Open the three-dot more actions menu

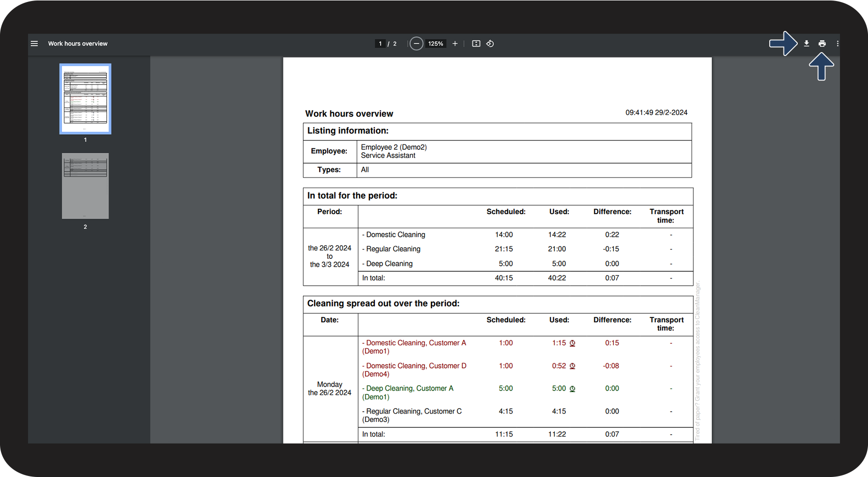coord(837,44)
